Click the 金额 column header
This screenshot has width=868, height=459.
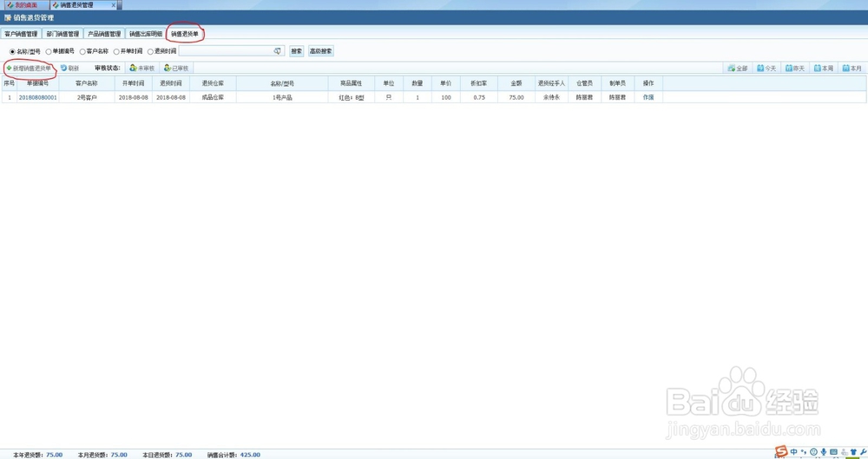pos(516,83)
